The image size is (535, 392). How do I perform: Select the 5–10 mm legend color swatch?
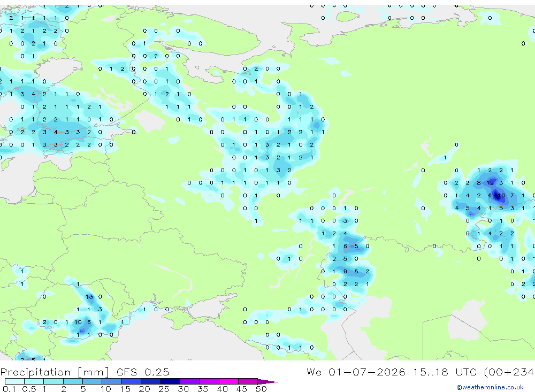click(x=92, y=381)
